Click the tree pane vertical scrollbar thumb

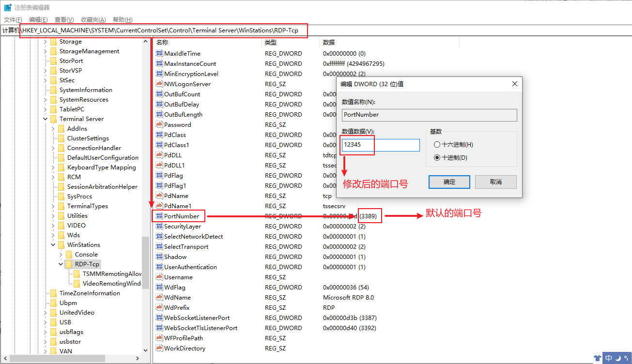pos(145,263)
